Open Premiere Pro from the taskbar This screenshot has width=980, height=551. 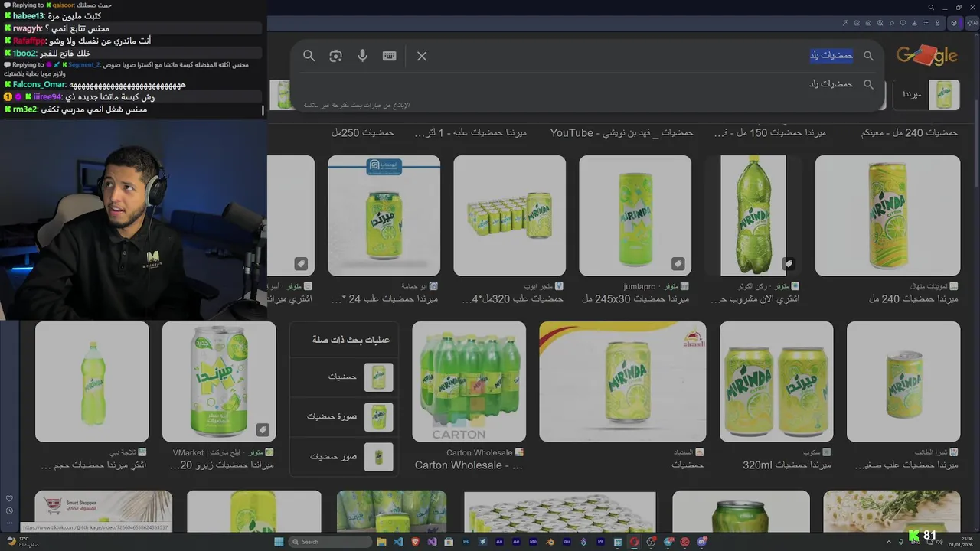coord(600,542)
